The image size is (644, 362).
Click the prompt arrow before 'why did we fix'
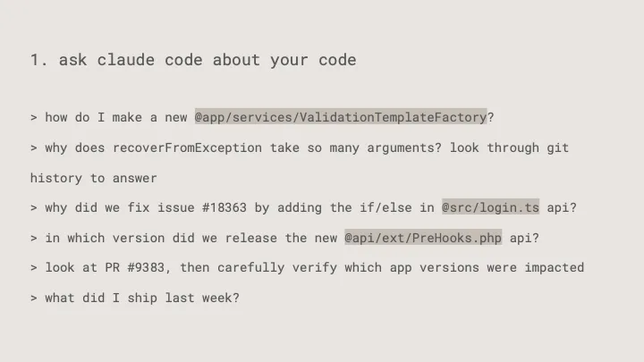(34, 208)
